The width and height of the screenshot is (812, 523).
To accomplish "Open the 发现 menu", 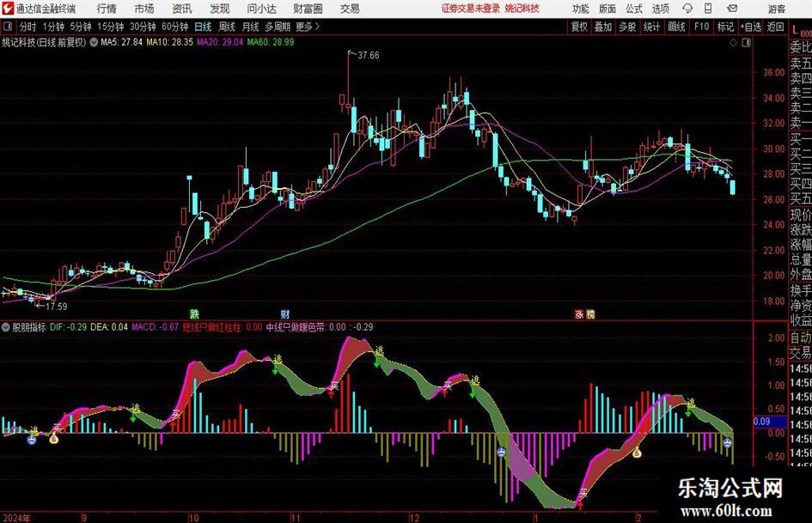I will pos(220,9).
